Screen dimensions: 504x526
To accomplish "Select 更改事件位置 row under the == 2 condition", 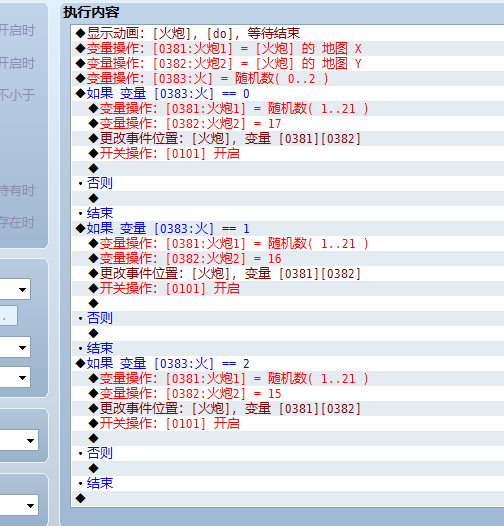I will tap(288, 409).
